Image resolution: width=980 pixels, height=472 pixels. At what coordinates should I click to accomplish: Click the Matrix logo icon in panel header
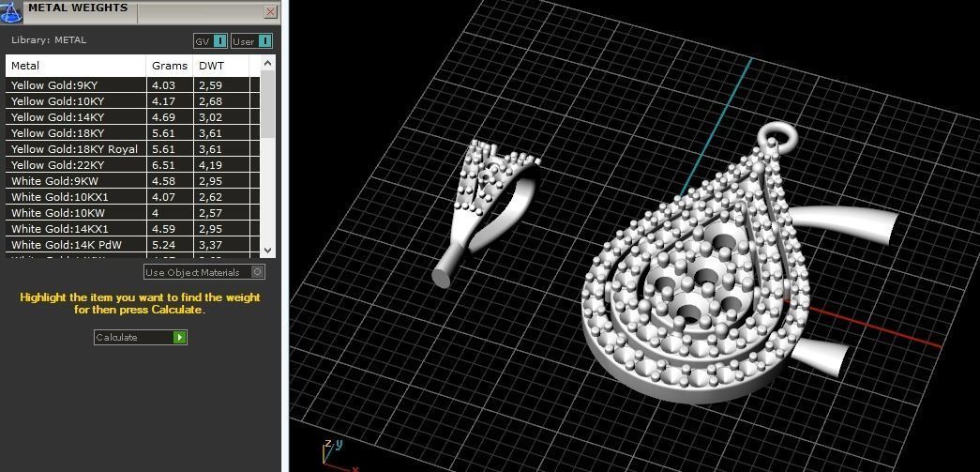11,11
